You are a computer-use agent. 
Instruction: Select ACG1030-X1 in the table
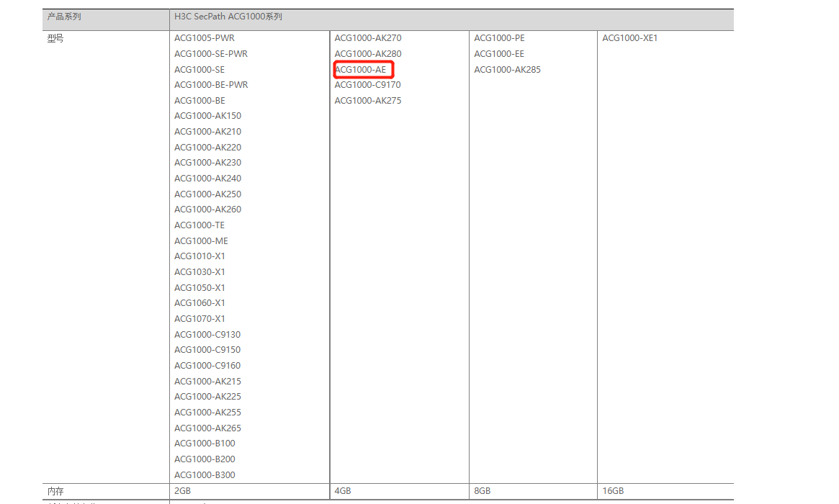click(x=199, y=271)
